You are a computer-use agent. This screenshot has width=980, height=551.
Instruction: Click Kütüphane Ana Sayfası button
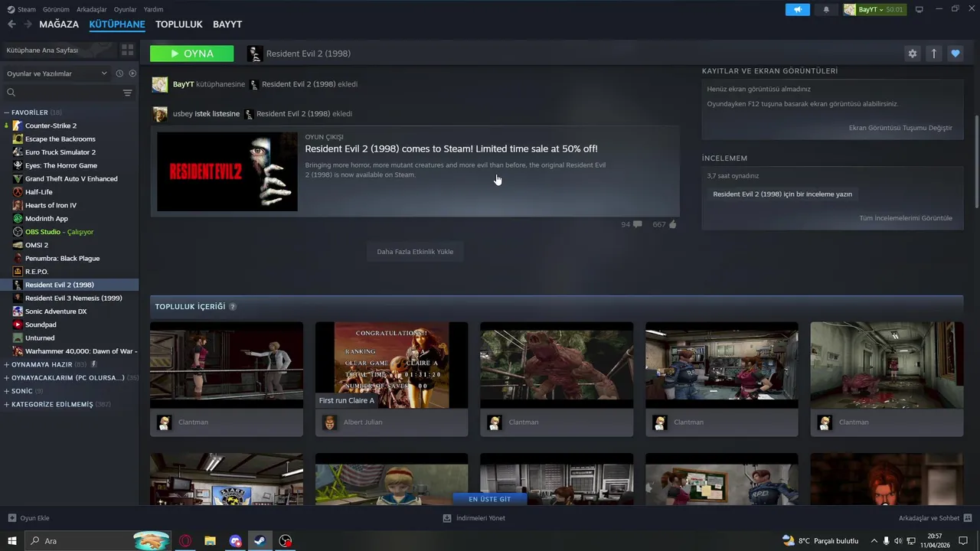point(59,50)
